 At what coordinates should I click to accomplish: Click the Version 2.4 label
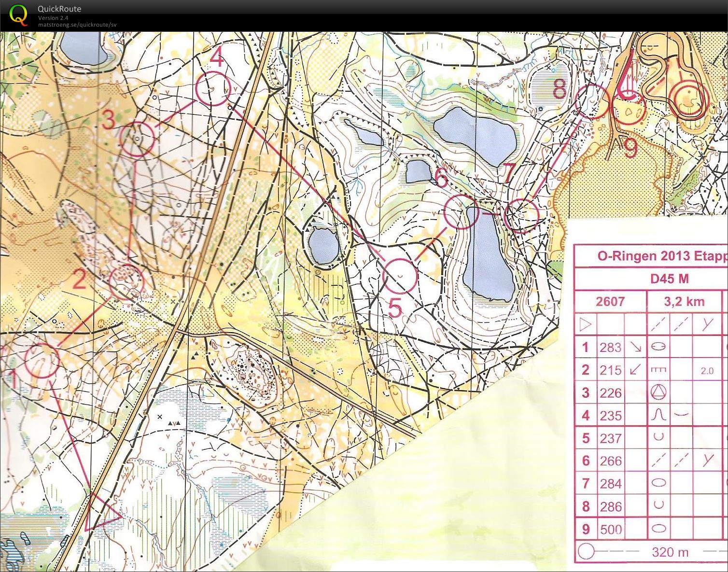[53, 18]
